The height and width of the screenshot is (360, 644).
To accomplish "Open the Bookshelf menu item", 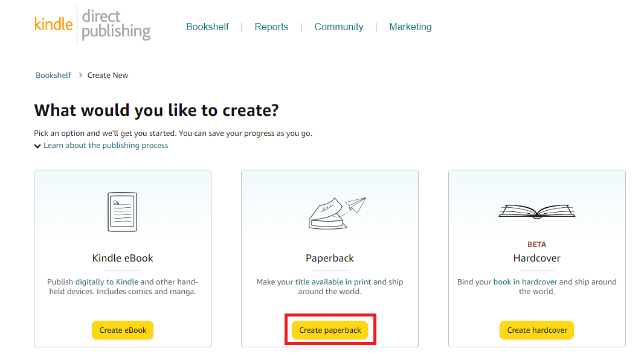I will point(207,27).
